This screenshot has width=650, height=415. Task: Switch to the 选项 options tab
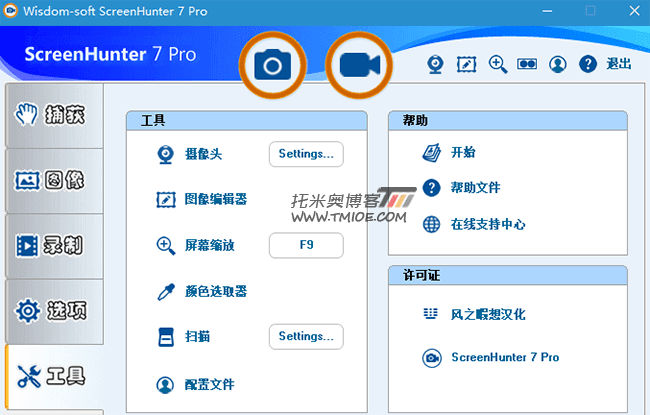(x=54, y=311)
